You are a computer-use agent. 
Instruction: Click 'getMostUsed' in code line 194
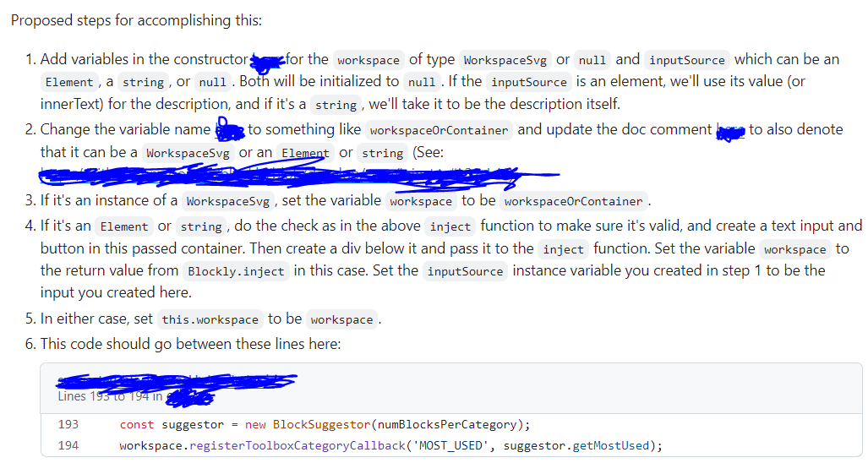610,445
